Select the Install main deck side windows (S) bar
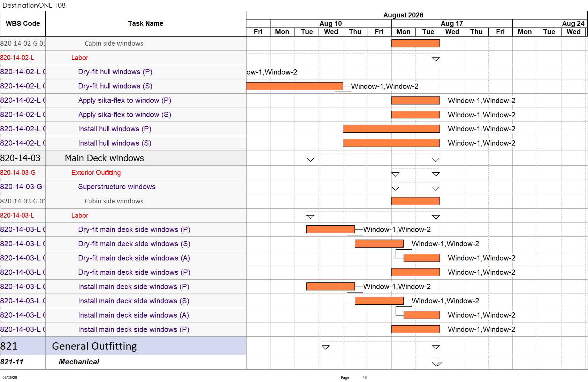The width and height of the screenshot is (588, 382). (379, 301)
